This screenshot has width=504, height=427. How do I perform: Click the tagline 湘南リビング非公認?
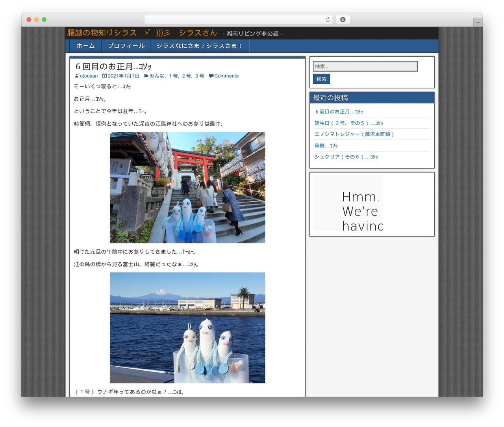pyautogui.click(x=252, y=34)
